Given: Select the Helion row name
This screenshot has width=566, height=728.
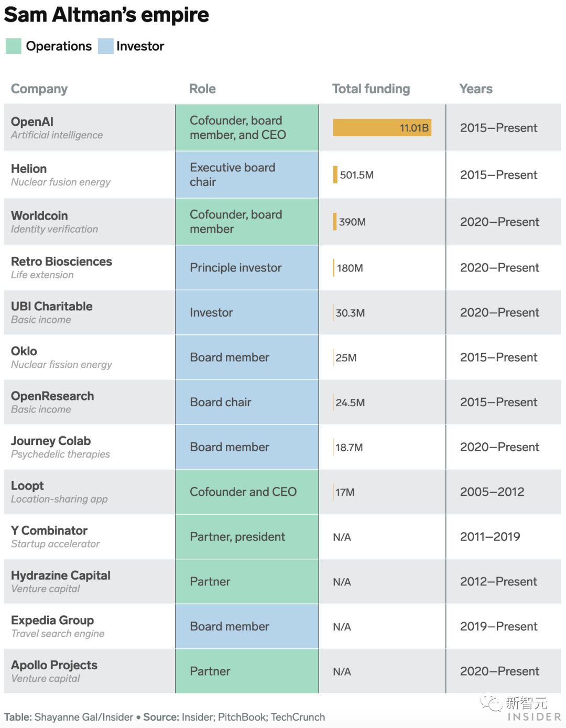Looking at the screenshot, I should (x=29, y=169).
